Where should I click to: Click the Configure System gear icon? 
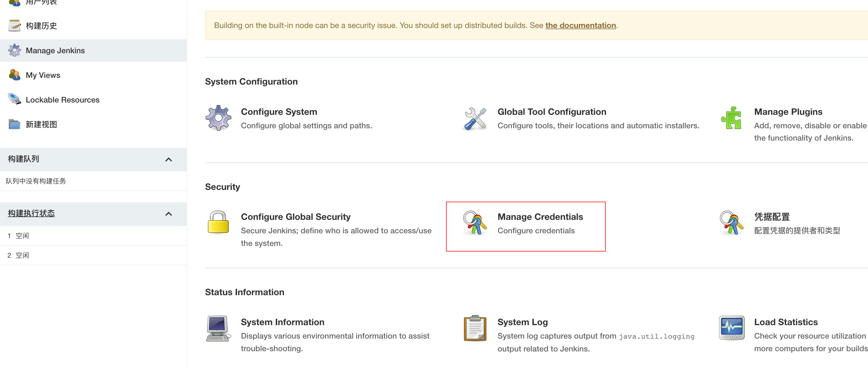[x=218, y=118]
